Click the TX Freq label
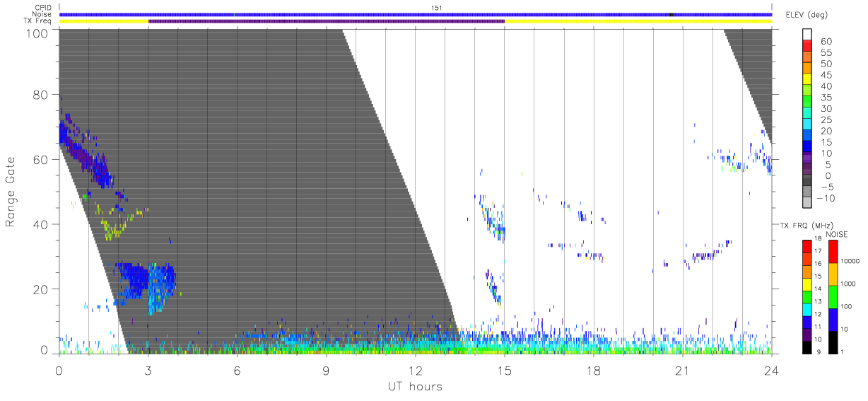 pyautogui.click(x=39, y=21)
